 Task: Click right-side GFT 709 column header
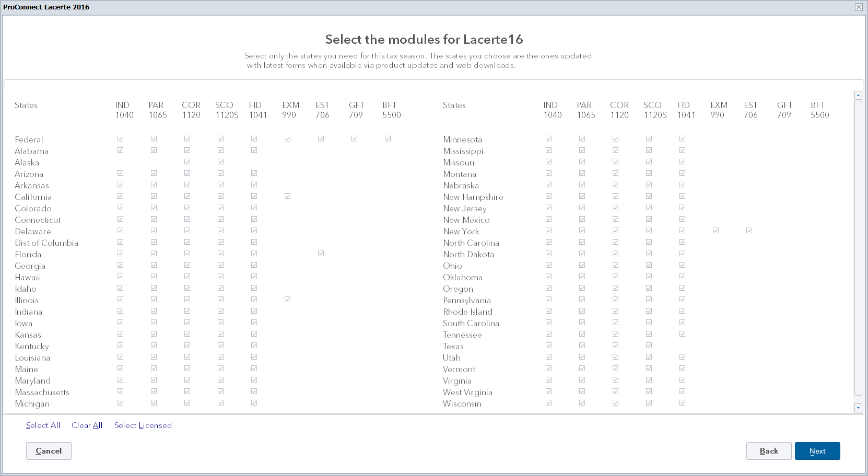coord(784,110)
